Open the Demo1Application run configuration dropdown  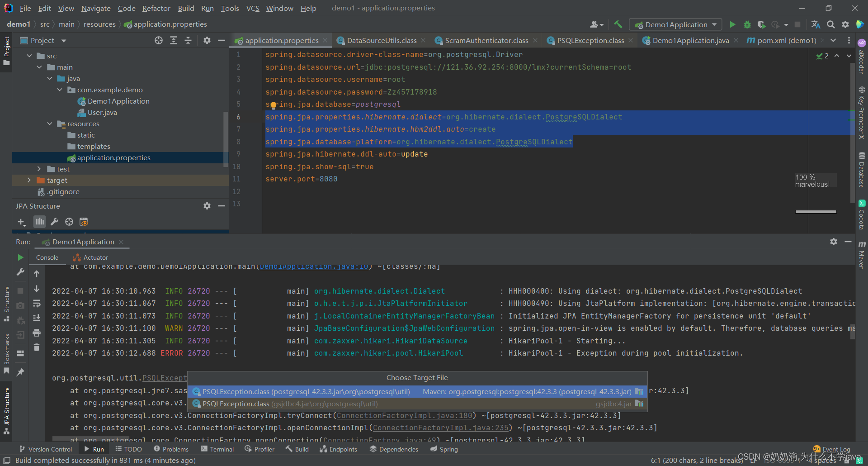[676, 25]
